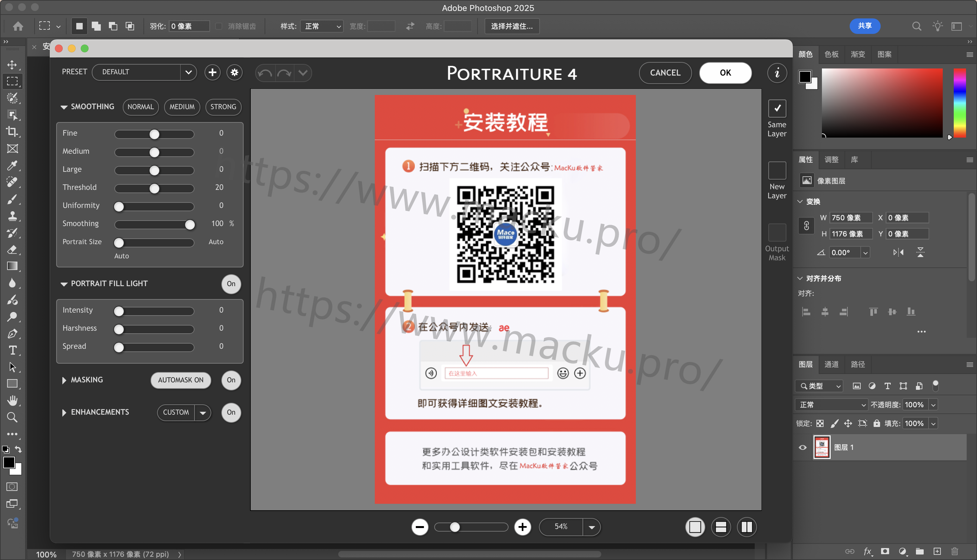This screenshot has height=560, width=977.
Task: Select the Clone Stamp tool
Action: (x=12, y=216)
